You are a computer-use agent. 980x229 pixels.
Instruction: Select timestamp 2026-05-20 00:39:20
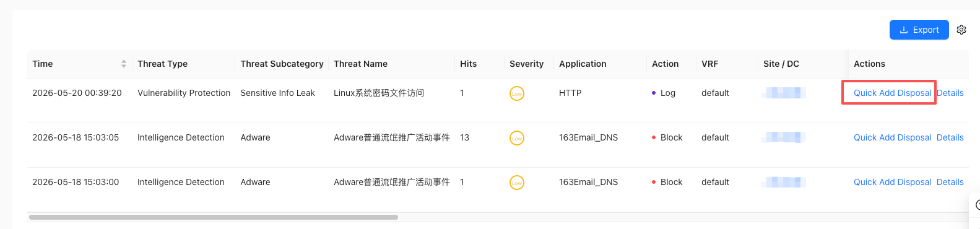[x=77, y=93]
